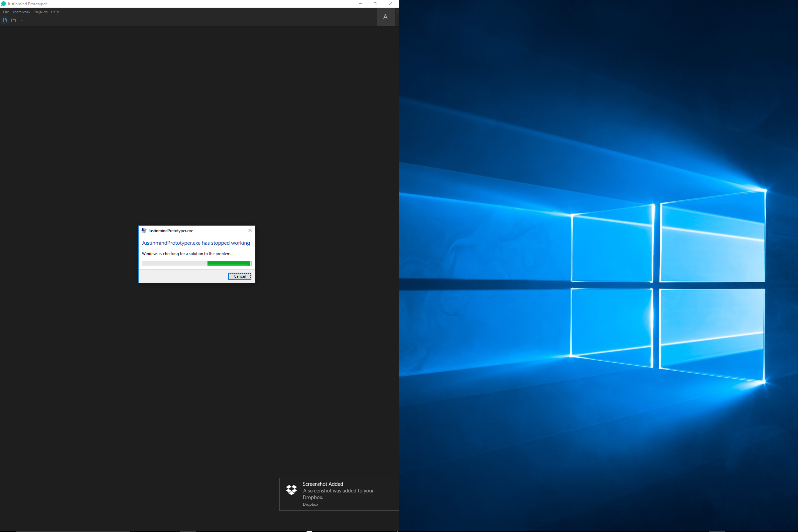Click the 'has stopped working' heading text
The height and width of the screenshot is (532, 798).
(196, 243)
